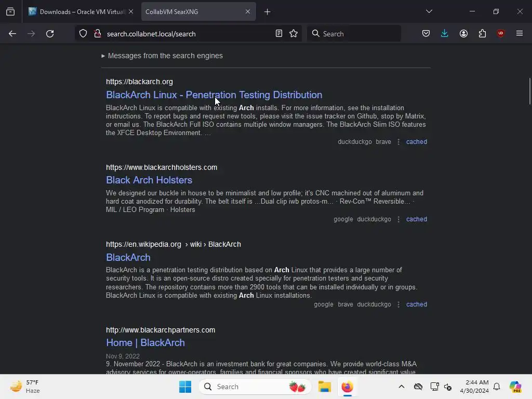Open the Home | BlackArch result
This screenshot has width=532, height=399.
[x=145, y=343]
